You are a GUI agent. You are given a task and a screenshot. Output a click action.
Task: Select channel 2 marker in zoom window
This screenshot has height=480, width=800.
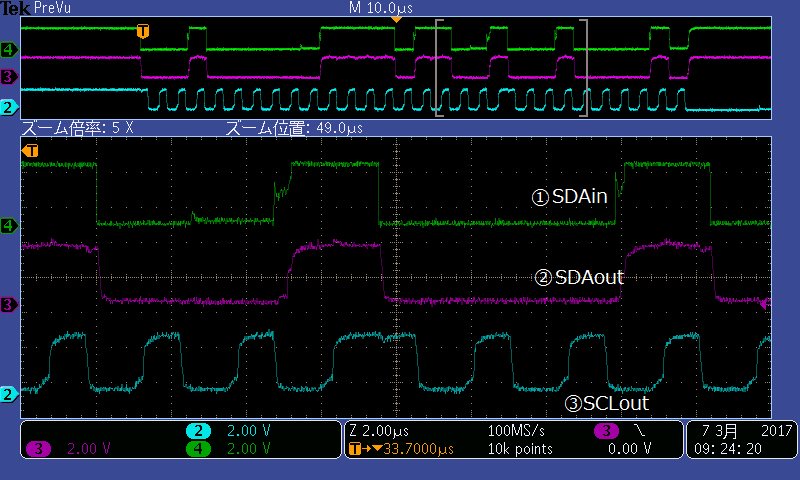9,394
